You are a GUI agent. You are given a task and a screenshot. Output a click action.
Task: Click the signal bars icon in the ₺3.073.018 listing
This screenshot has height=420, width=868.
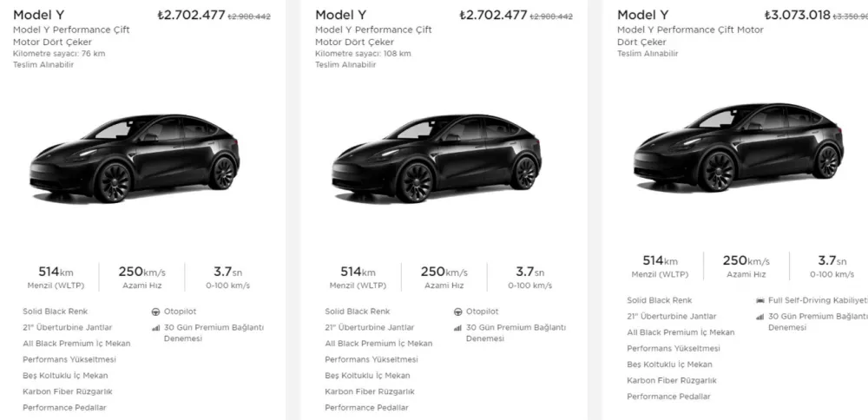tap(760, 317)
